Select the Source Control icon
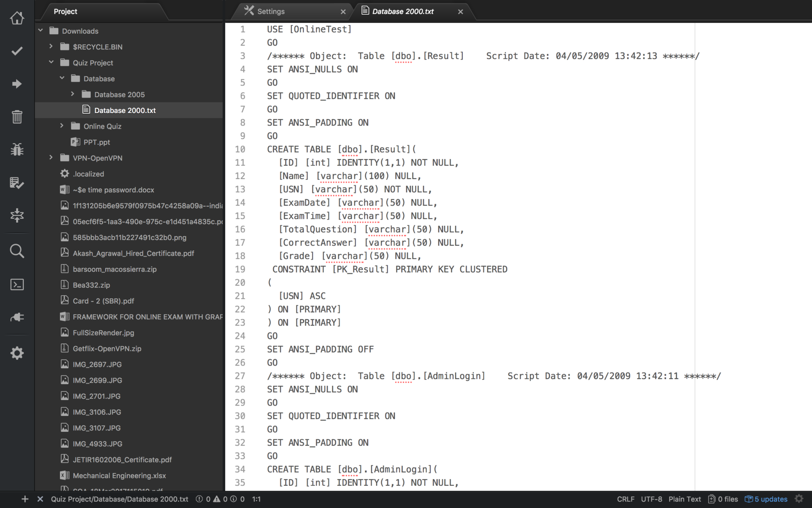 (x=16, y=52)
